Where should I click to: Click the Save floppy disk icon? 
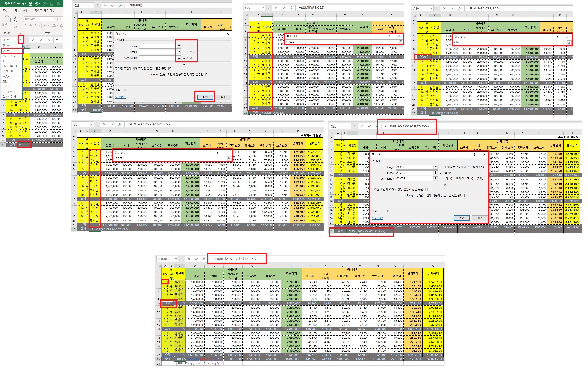[30, 4]
